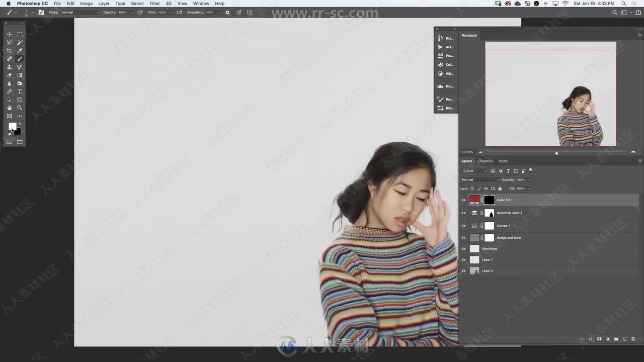Reset default foreground and background colors
644x362 pixels.
pos(10,135)
